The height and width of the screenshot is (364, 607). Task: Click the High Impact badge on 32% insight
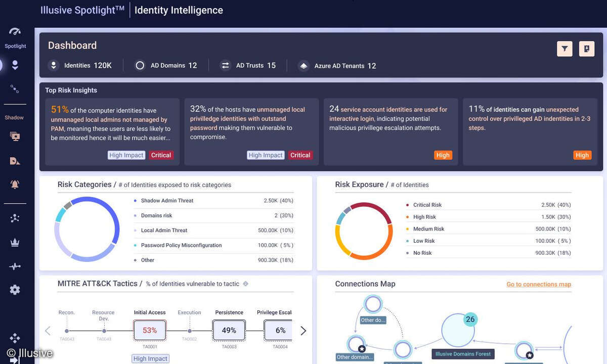(266, 155)
